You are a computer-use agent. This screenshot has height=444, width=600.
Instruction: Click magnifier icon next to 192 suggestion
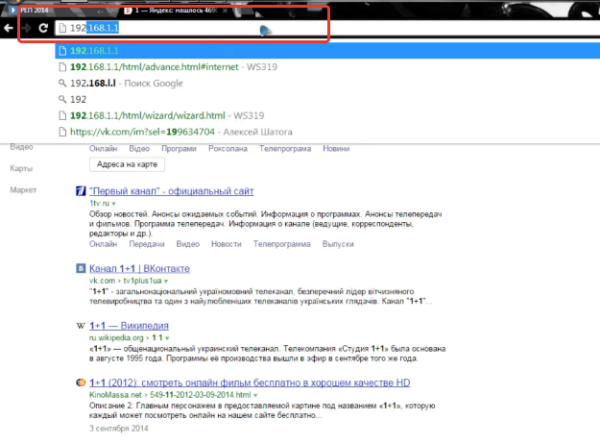62,100
